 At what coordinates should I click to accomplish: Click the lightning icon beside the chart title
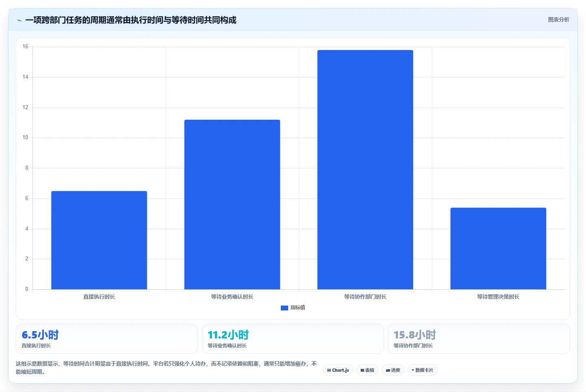click(x=19, y=20)
